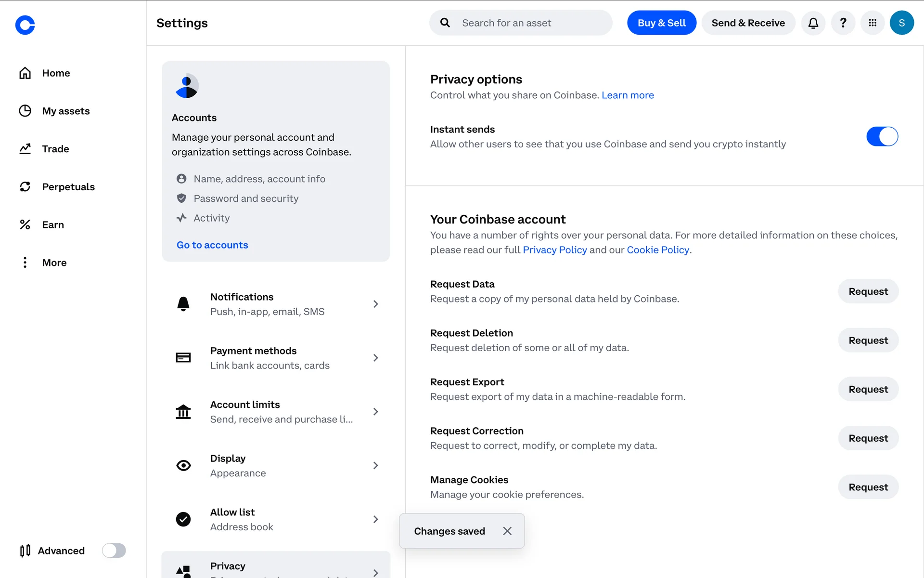The width and height of the screenshot is (924, 578).
Task: Expand Notifications settings chevron
Action: click(x=375, y=304)
